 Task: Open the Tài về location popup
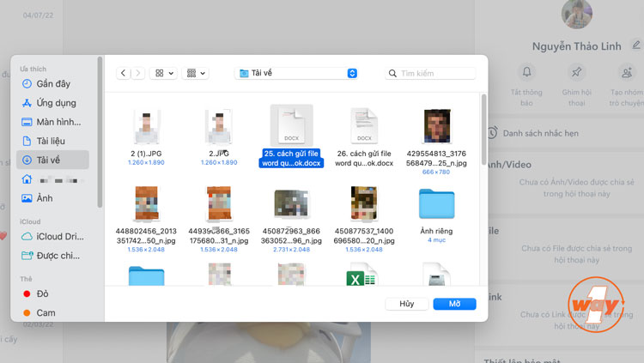pos(295,73)
